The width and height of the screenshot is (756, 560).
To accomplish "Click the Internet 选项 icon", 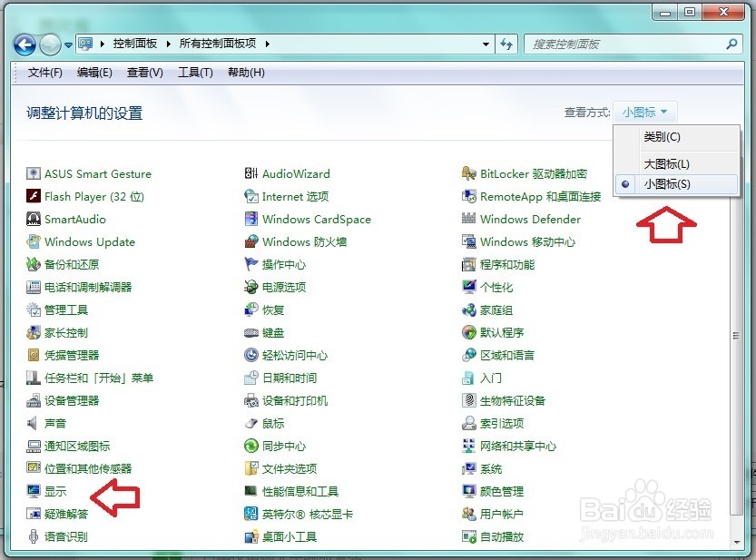I will tap(251, 196).
